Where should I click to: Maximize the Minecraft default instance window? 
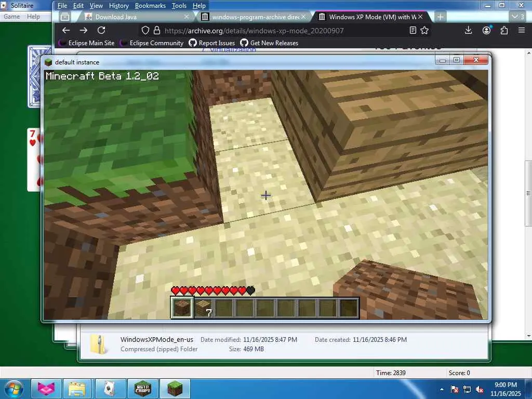coord(457,60)
